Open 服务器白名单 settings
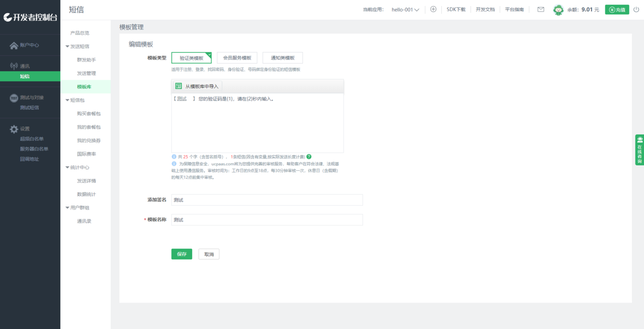Viewport: 644px width, 329px height. [34, 149]
